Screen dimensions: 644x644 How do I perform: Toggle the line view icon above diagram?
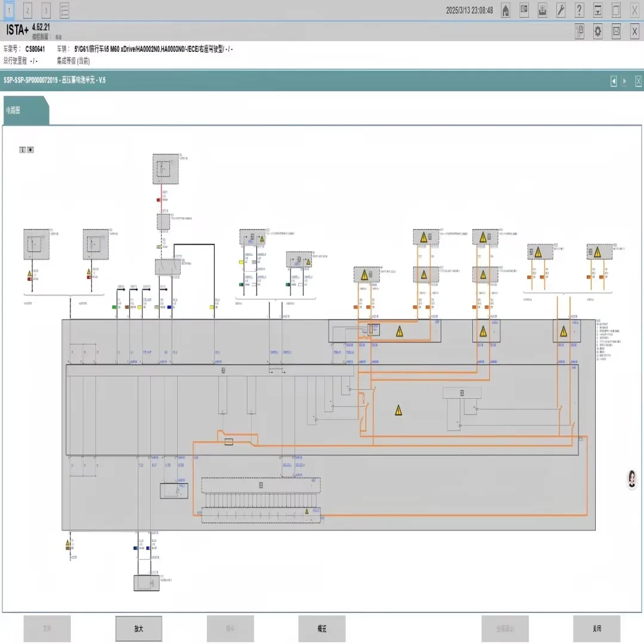coord(23,150)
